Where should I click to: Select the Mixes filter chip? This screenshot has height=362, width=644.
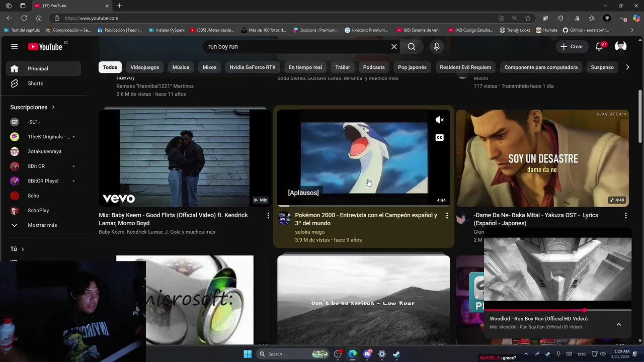(209, 67)
